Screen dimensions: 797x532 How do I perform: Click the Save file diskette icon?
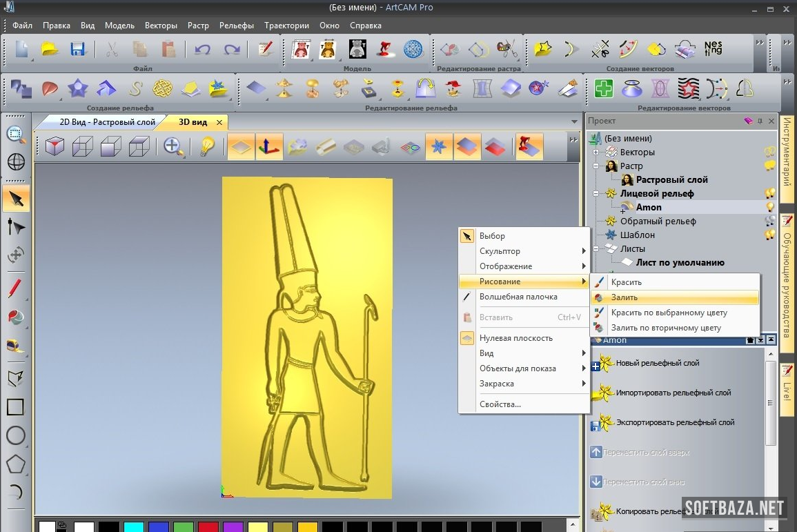coord(77,49)
